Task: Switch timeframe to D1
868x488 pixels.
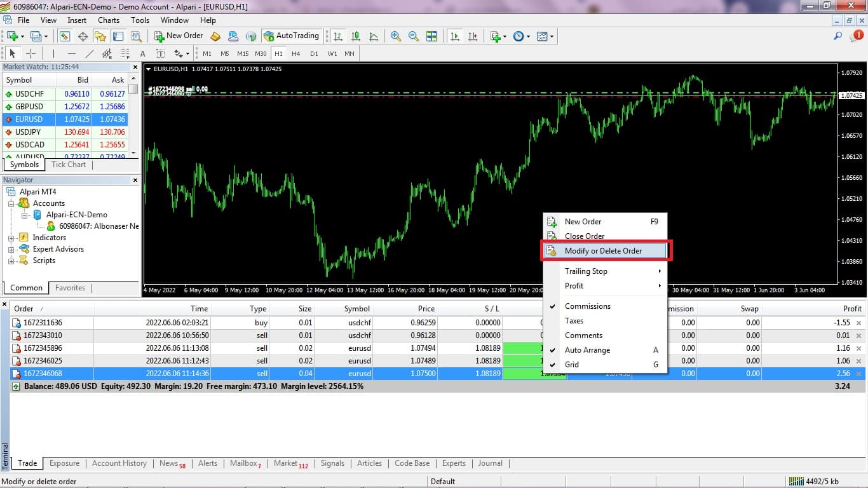Action: pyautogui.click(x=314, y=53)
